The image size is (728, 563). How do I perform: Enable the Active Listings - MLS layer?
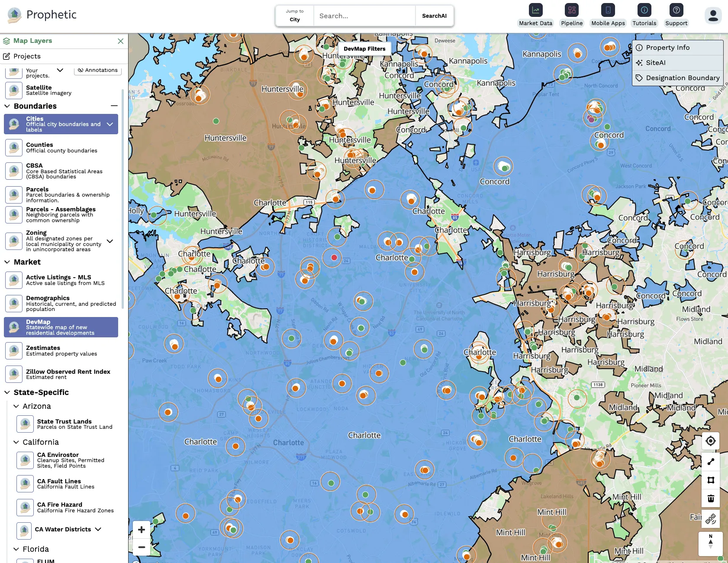[x=61, y=280]
